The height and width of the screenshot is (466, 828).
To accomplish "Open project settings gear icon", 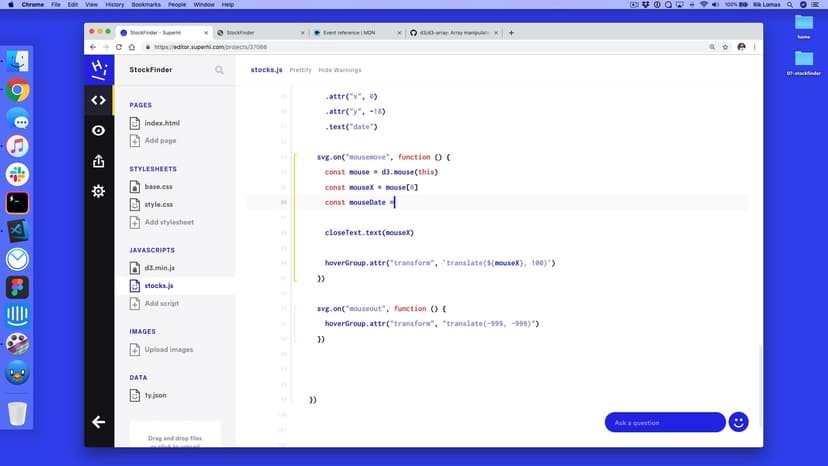I will (98, 191).
